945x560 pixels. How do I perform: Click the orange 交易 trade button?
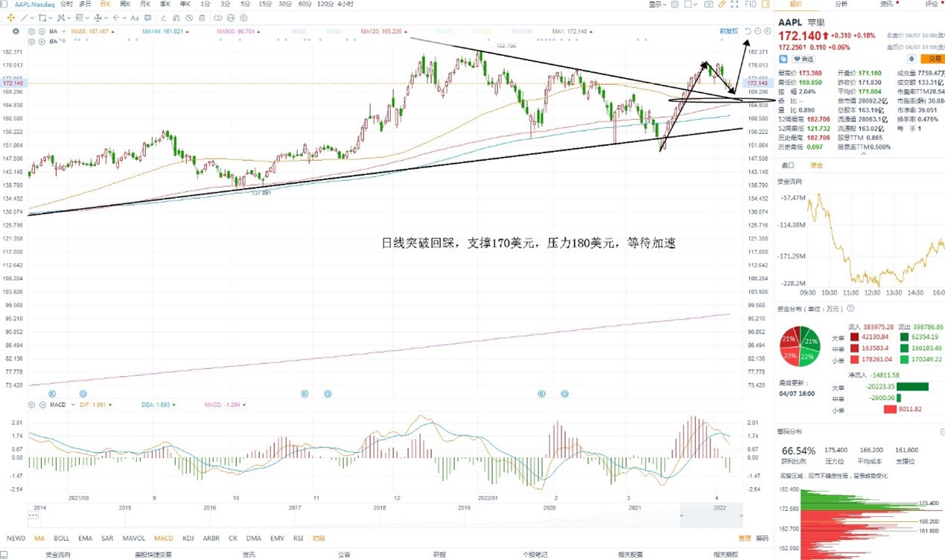point(931,59)
